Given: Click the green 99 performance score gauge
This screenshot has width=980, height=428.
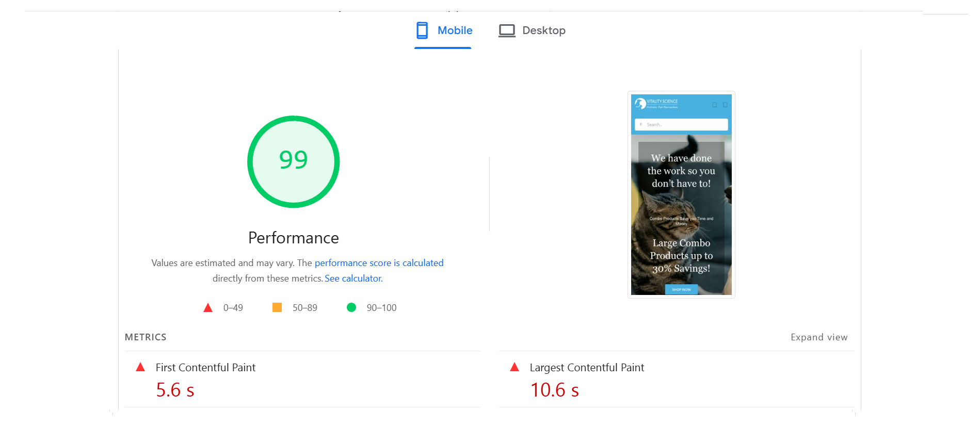Looking at the screenshot, I should (x=293, y=161).
